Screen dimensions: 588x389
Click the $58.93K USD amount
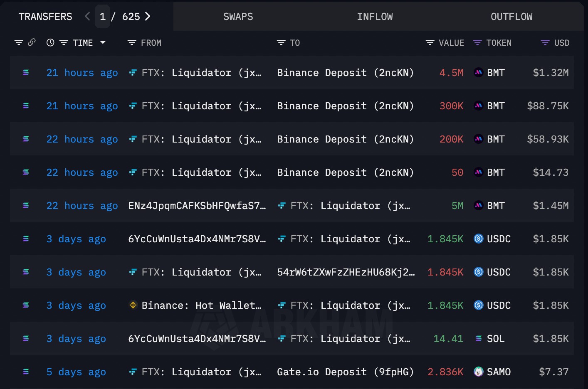pyautogui.click(x=548, y=139)
